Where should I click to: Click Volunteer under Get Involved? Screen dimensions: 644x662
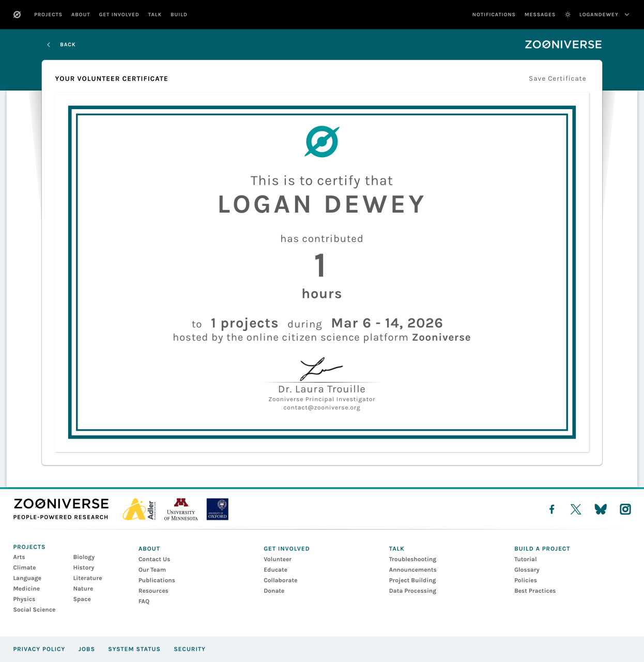tap(278, 559)
